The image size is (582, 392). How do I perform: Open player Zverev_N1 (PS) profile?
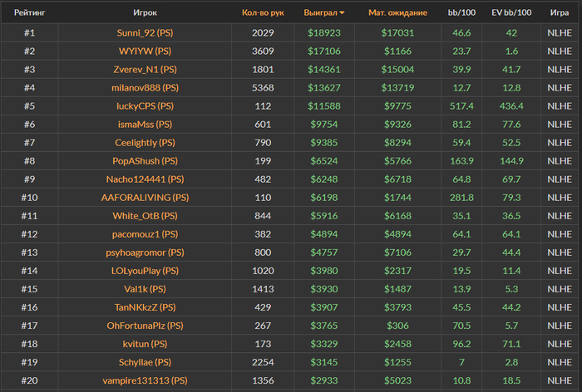[x=145, y=70]
